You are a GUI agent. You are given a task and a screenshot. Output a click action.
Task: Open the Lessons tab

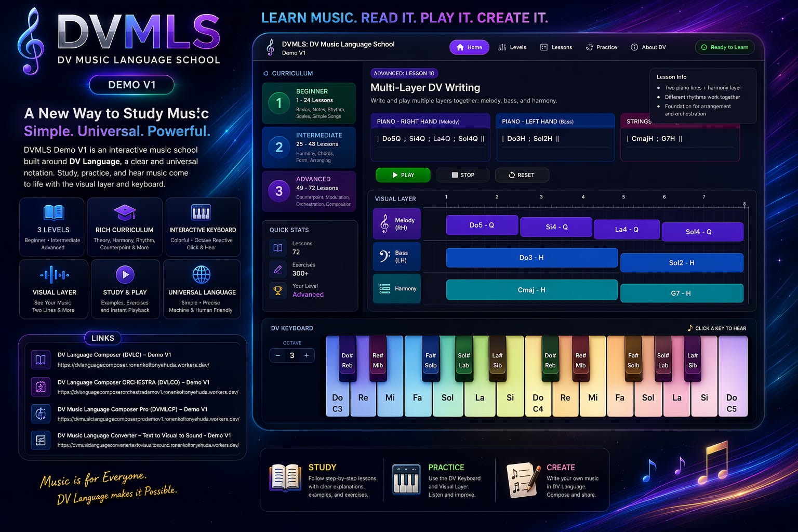556,47
